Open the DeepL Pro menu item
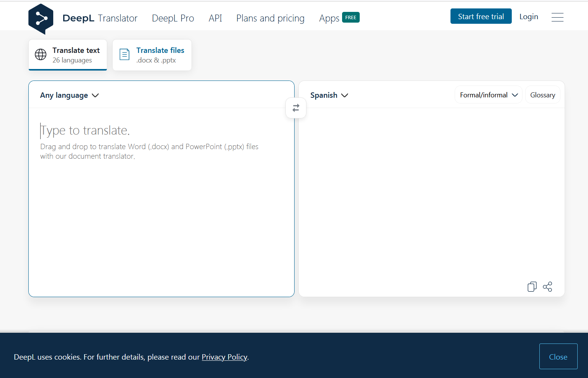The image size is (588, 378). pyautogui.click(x=173, y=18)
